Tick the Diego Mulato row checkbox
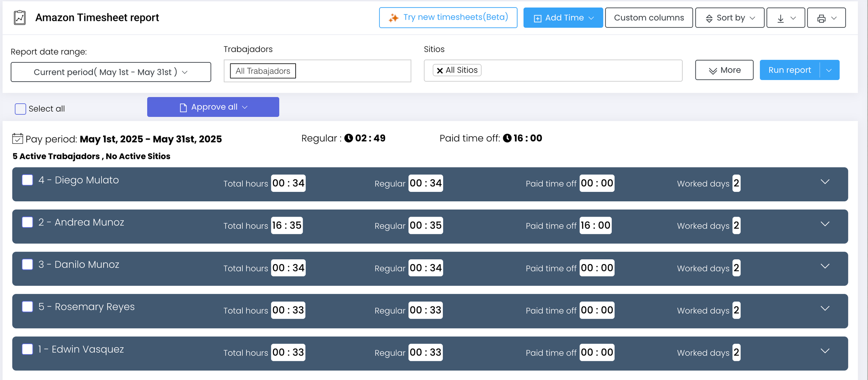The height and width of the screenshot is (380, 868). [x=27, y=180]
